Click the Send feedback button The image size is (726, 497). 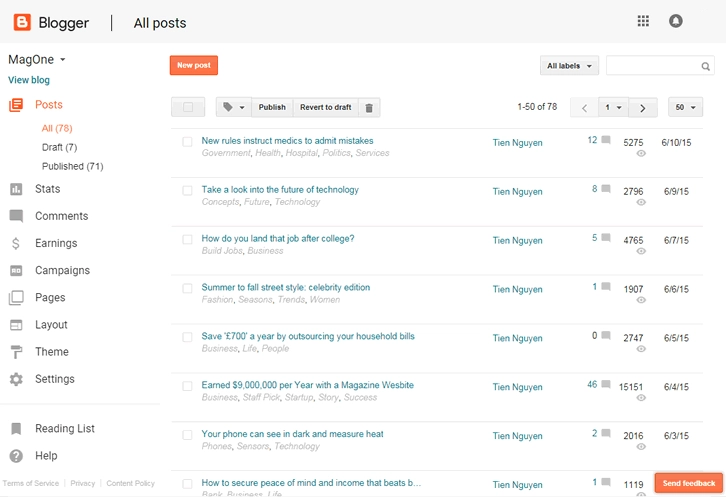coord(688,483)
